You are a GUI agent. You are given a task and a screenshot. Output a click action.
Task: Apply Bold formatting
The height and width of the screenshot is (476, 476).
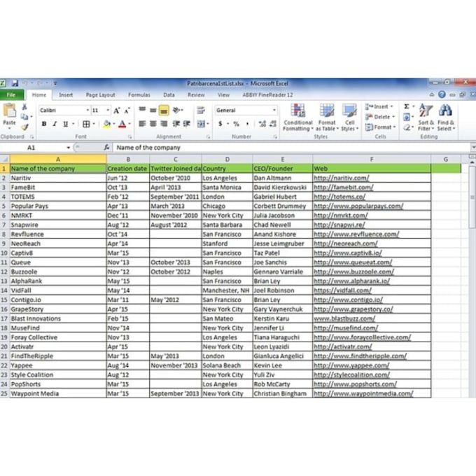point(44,124)
